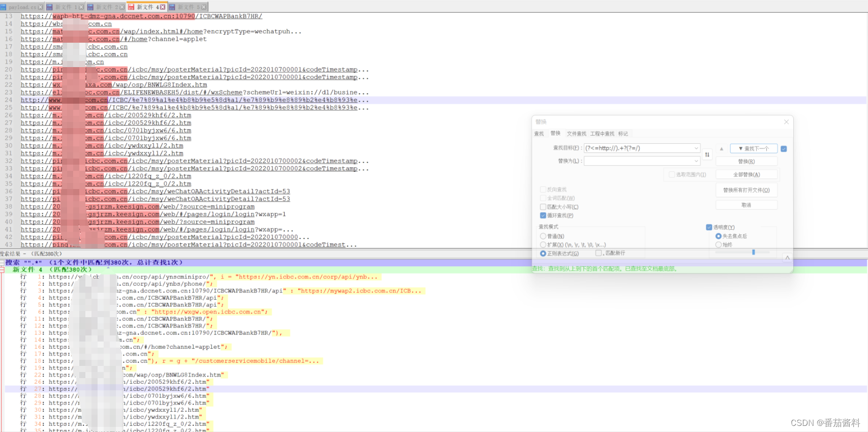The width and height of the screenshot is (868, 432).
Task: Close the 新文件 2 tab
Action: coord(122,7)
